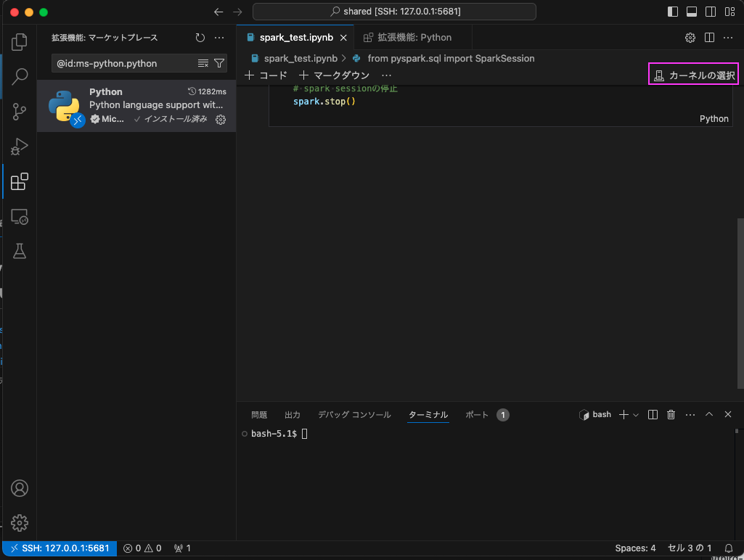The height and width of the screenshot is (560, 744).
Task: Split the editor right
Action: (709, 38)
